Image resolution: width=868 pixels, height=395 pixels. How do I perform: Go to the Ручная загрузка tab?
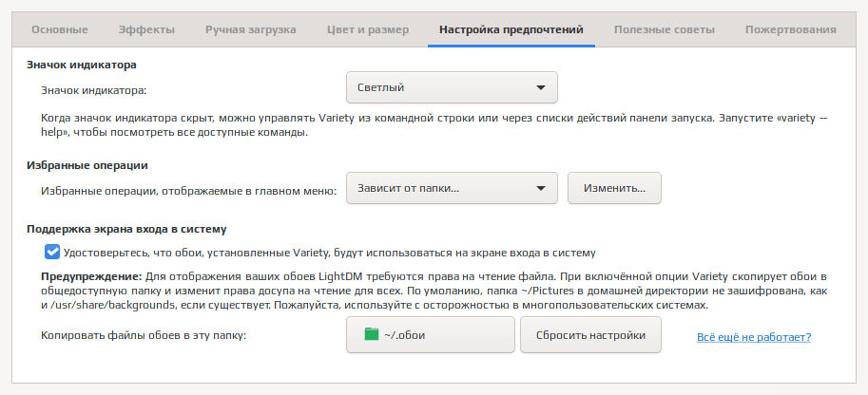251,29
